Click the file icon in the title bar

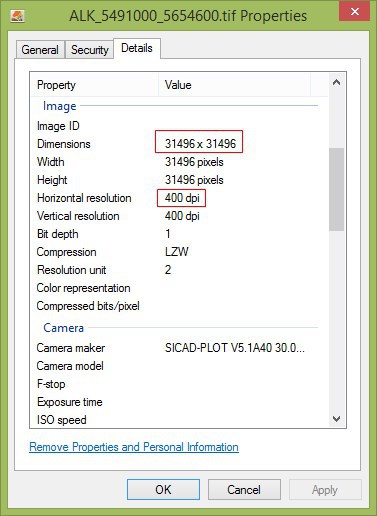17,16
